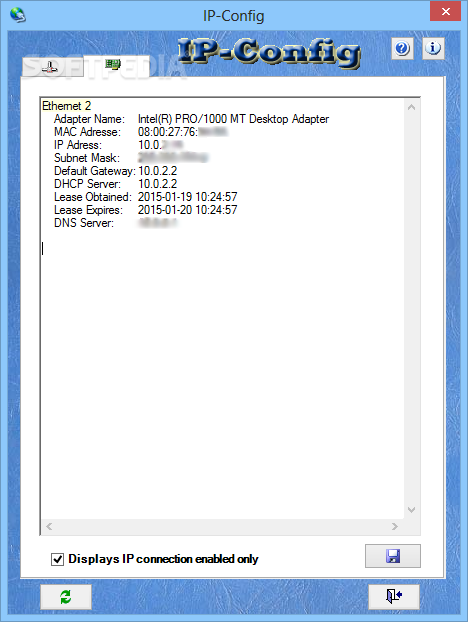Click the vertical scrollbar down arrow
Image resolution: width=468 pixels, height=622 pixels.
click(x=412, y=510)
